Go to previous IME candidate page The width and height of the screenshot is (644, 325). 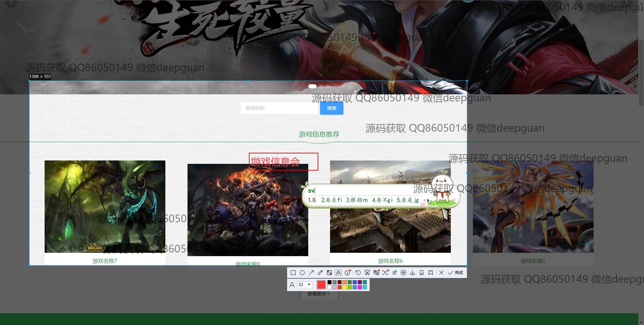click(424, 201)
